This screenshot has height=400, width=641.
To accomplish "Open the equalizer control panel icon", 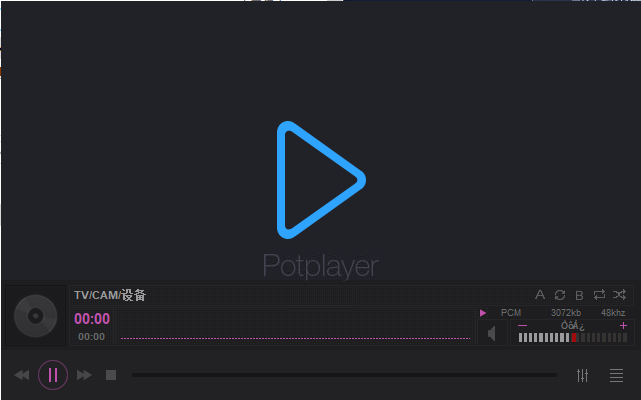I will pyautogui.click(x=583, y=375).
